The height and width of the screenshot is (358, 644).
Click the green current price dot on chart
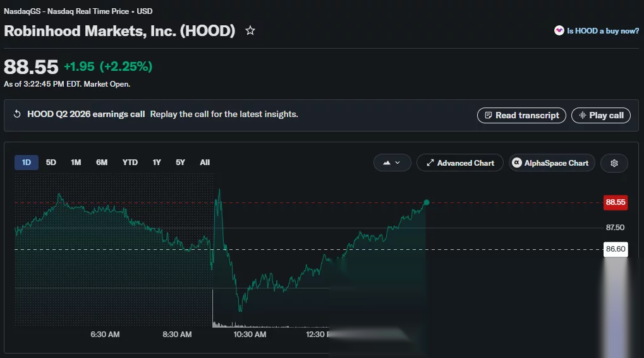(x=427, y=202)
